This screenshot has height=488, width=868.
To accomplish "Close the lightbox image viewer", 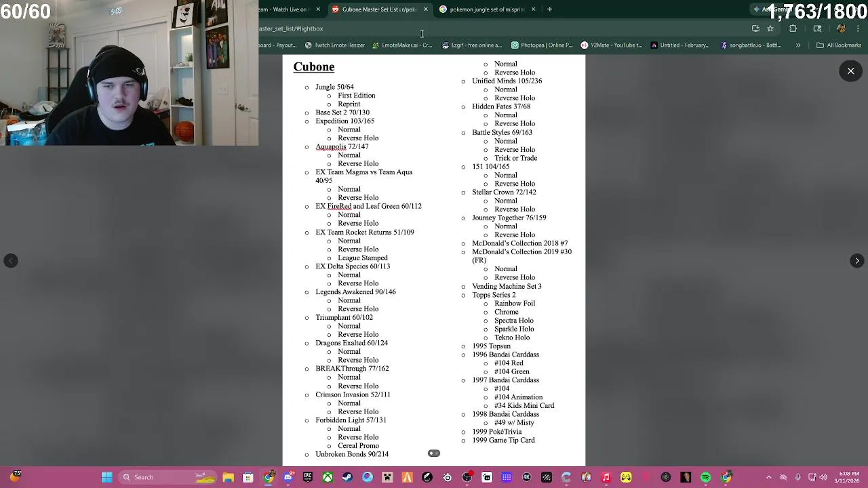I will click(x=850, y=71).
